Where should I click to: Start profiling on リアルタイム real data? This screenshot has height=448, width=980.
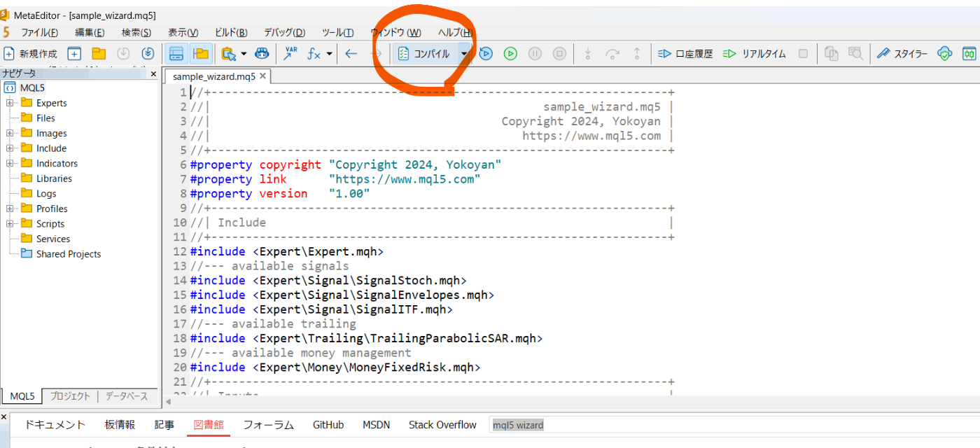coord(755,53)
